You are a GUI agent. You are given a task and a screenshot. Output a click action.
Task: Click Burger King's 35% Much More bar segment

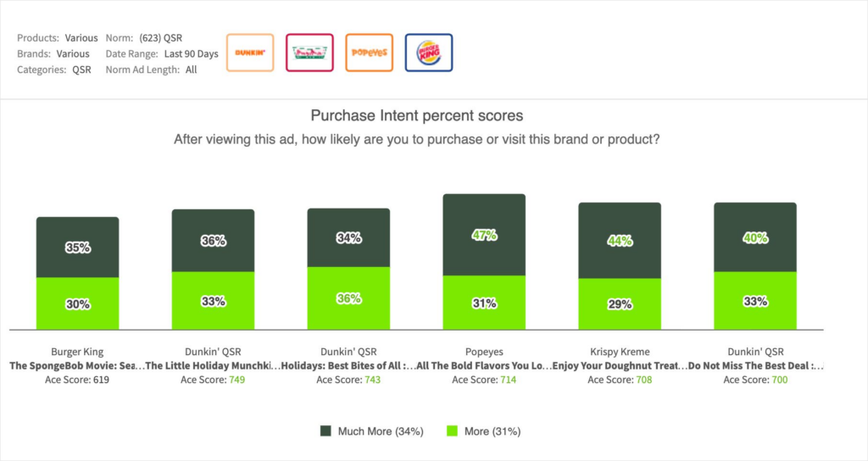click(x=77, y=247)
